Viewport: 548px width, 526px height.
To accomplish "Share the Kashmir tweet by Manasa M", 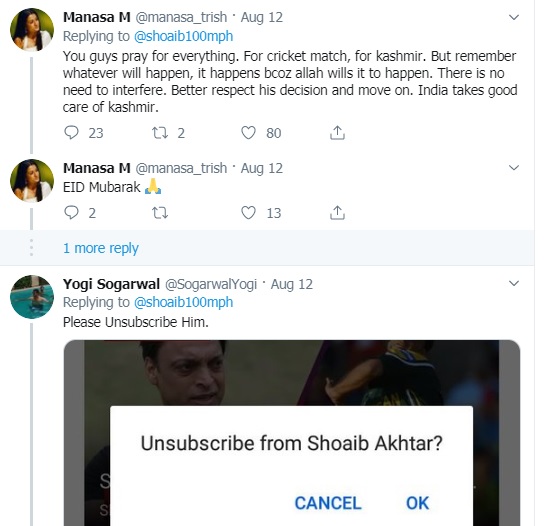I will click(x=337, y=133).
